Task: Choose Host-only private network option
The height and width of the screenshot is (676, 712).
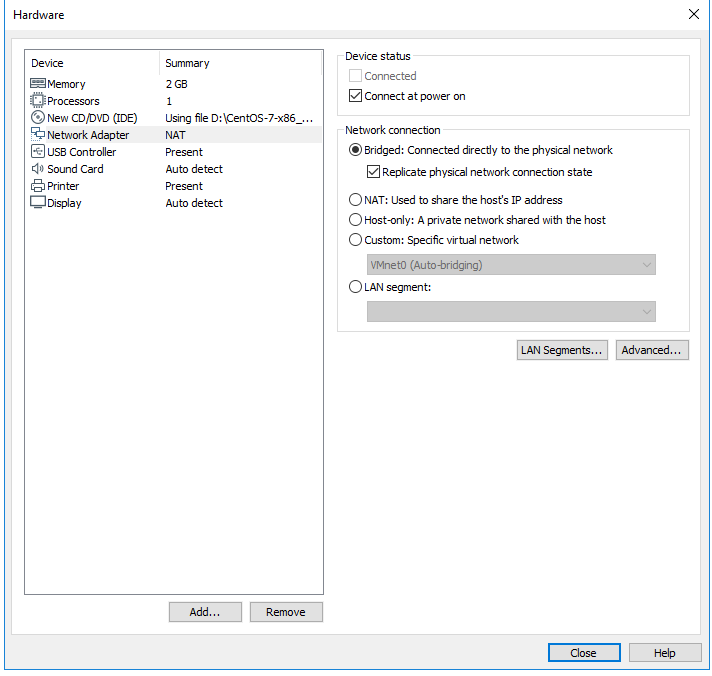Action: (355, 220)
